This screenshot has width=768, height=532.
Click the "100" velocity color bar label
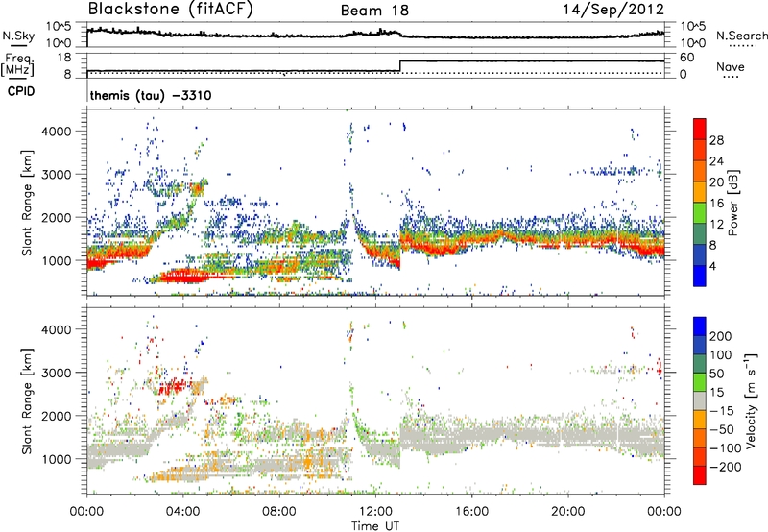(x=721, y=354)
